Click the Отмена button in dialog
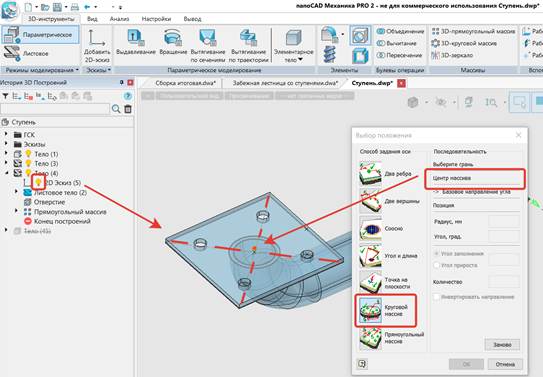Image resolution: width=543 pixels, height=377 pixels. click(505, 364)
